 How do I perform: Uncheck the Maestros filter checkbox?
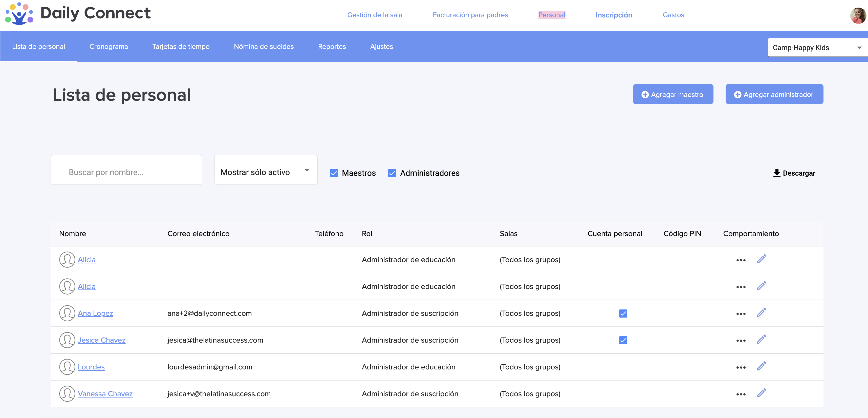click(334, 173)
